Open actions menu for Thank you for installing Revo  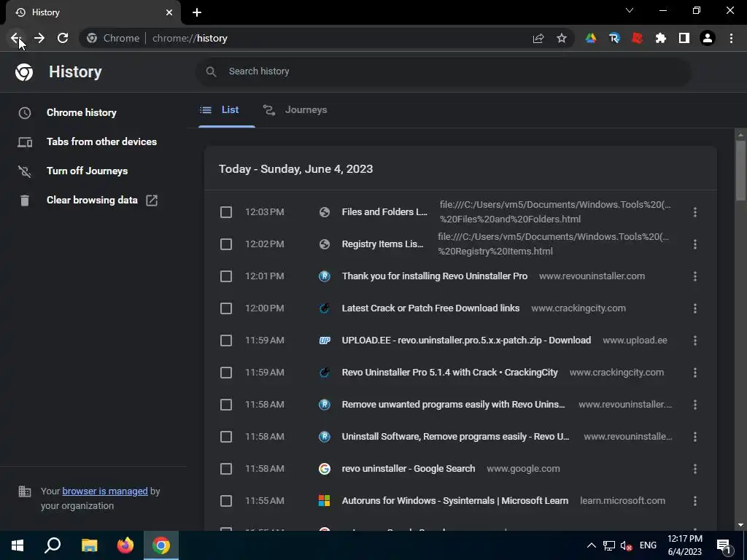[x=695, y=276]
